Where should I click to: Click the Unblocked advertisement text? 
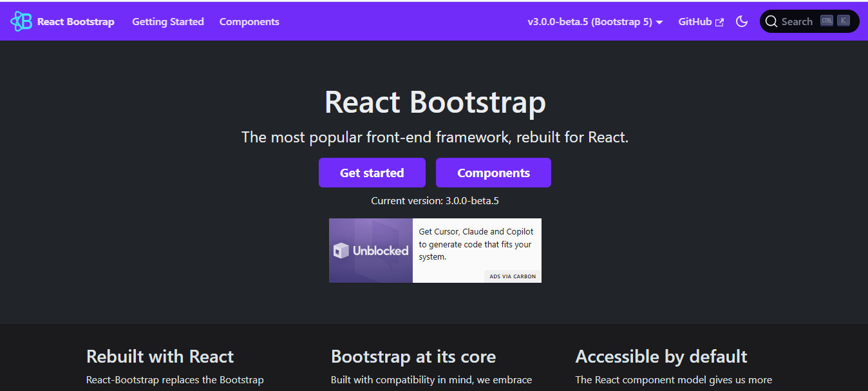[476, 244]
